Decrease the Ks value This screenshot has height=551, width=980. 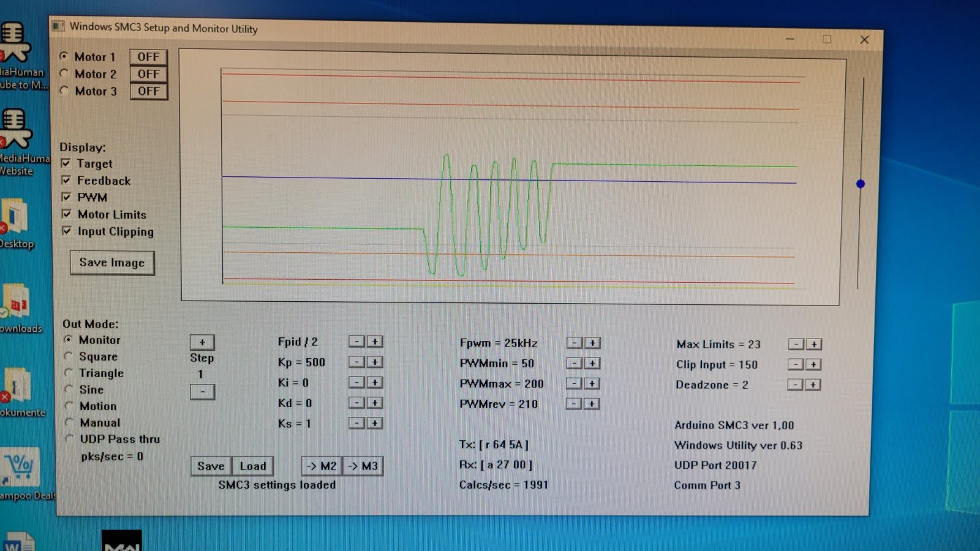[x=356, y=423]
